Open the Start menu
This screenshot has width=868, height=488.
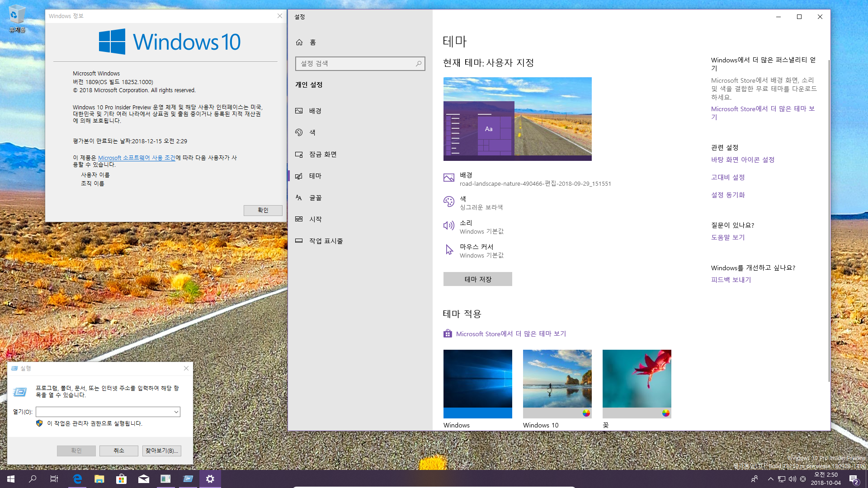click(x=11, y=479)
